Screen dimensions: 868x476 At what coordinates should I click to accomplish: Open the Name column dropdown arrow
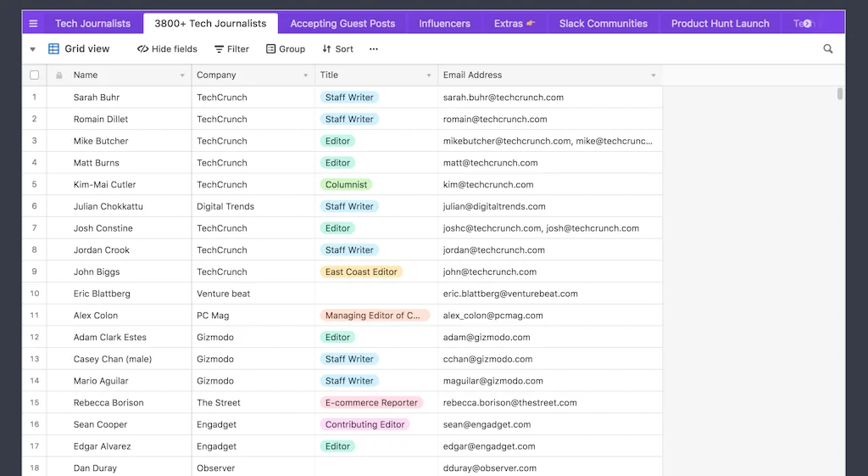(182, 76)
